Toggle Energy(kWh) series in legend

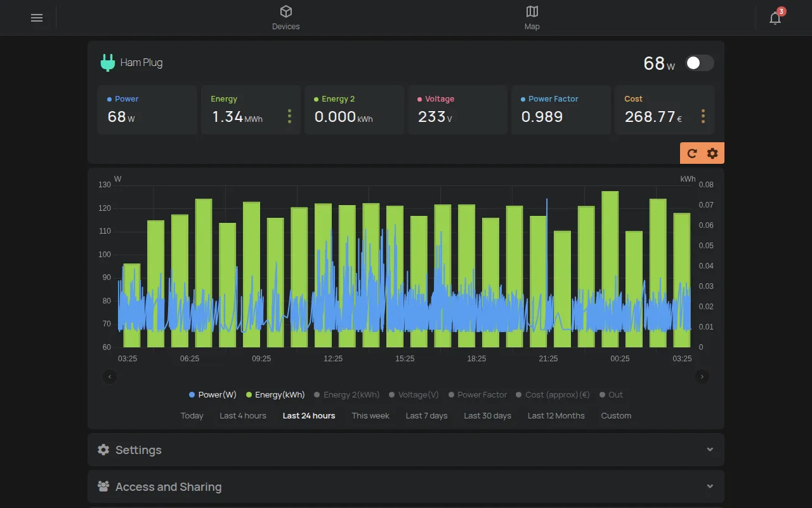point(275,394)
